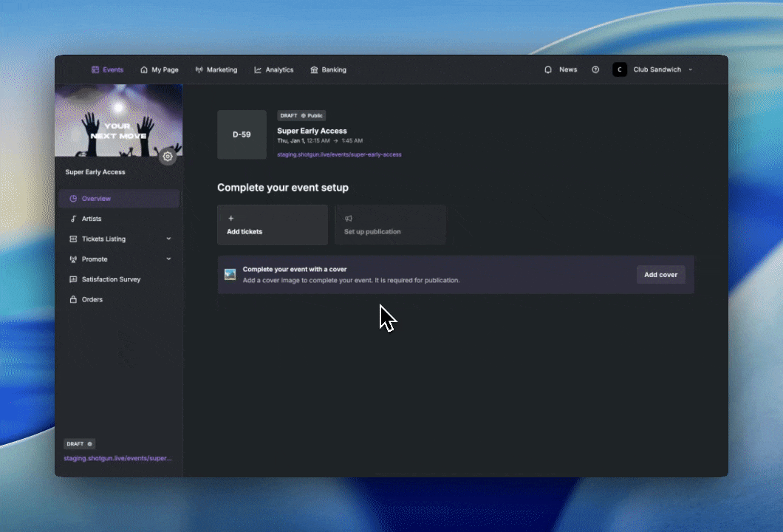Viewport: 783px width, 532px height.
Task: Click the event date Thu, Jan 1 text
Action: [291, 141]
